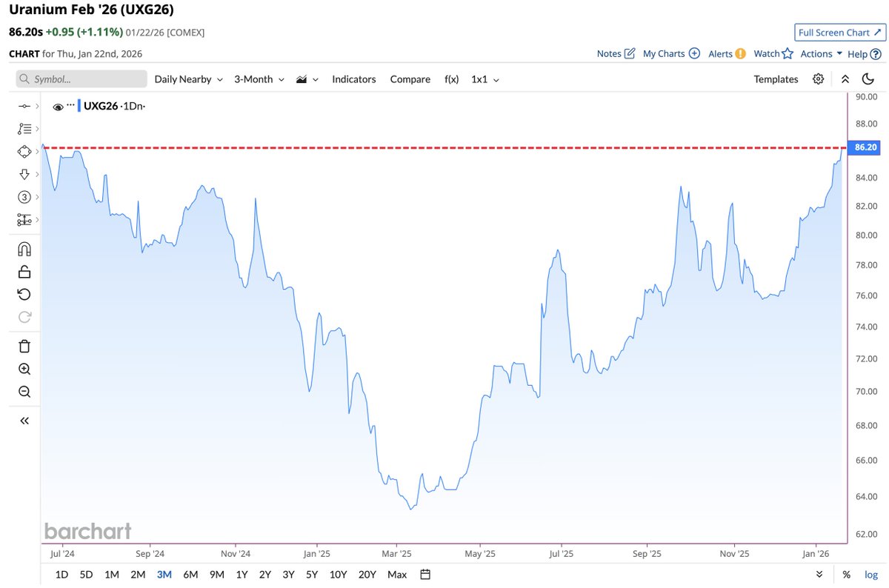Select the 20Y time range

pyautogui.click(x=367, y=574)
